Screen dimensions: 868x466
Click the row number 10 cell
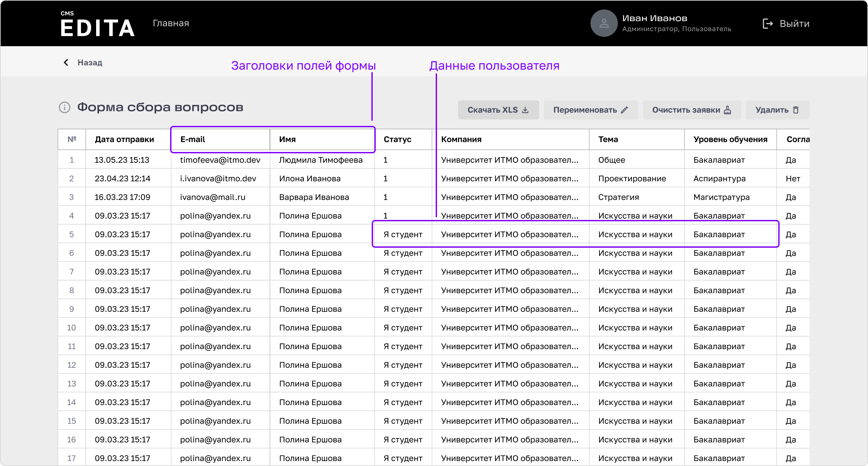pos(71,327)
